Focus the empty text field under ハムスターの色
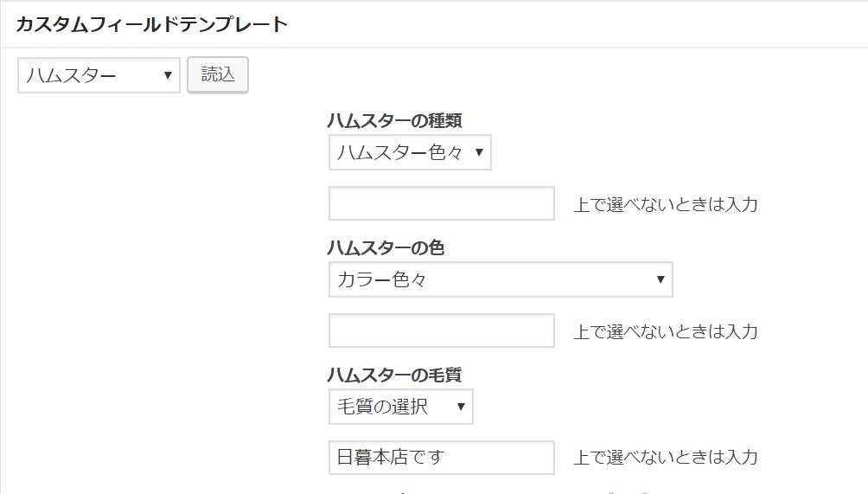 point(442,331)
